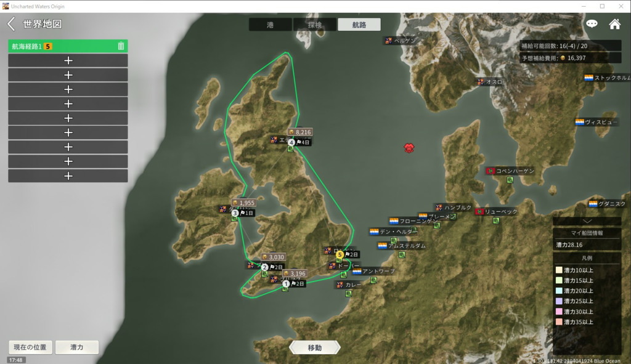
Task: Click the flag icon beside ハンブルク
Action: 439,208
